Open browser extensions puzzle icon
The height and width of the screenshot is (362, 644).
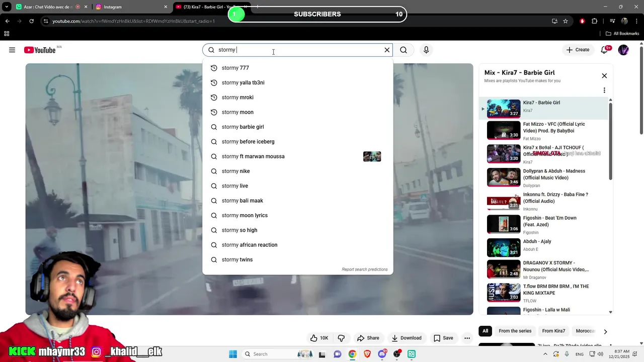594,21
